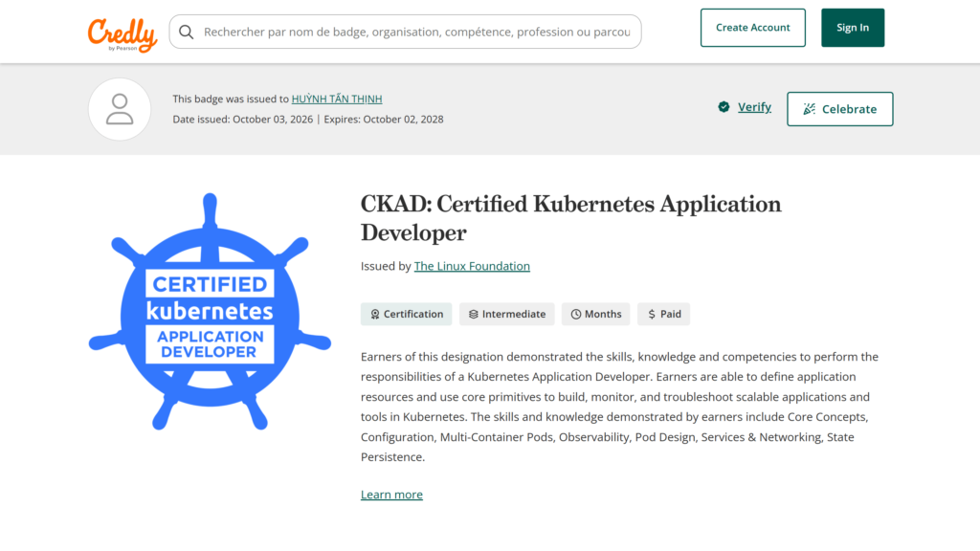Click the Create Account button
The width and height of the screenshot is (980, 551).
[x=752, y=28]
